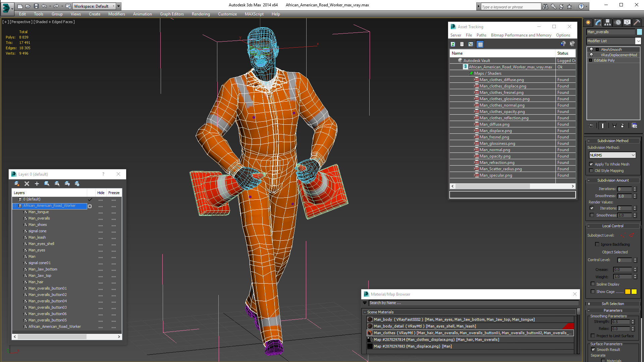Viewport: 644px width, 362px height.
Task: Click the Search by Name field in Material Browser
Action: coord(473,303)
